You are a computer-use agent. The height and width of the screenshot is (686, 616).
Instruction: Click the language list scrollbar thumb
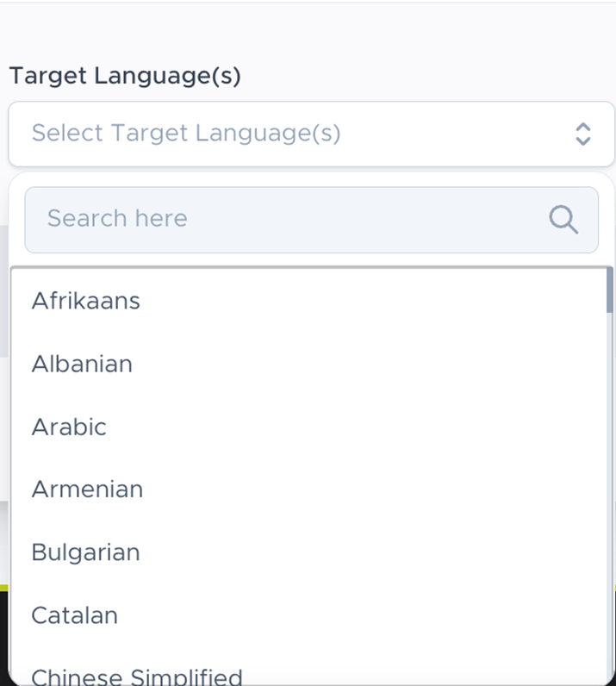pyautogui.click(x=609, y=290)
